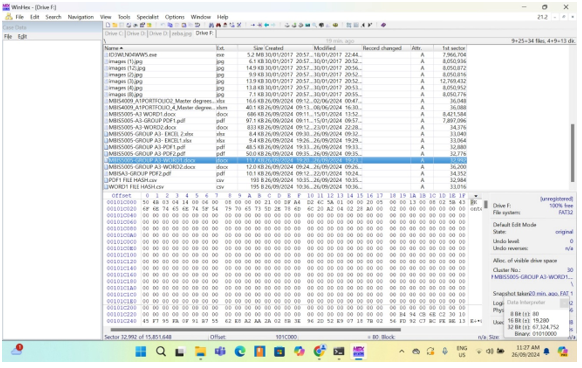Click offset 00101C000 in hex view
This screenshot has width=582, height=368.
click(121, 202)
